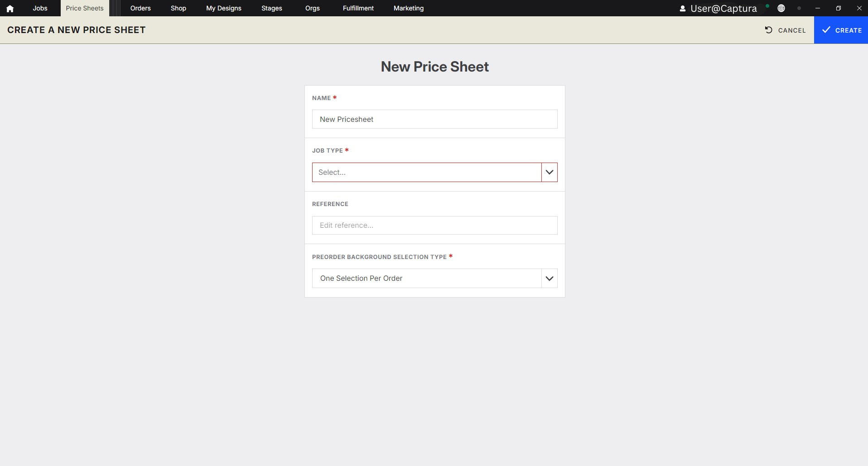Open the Fulfillment section
The height and width of the screenshot is (466, 868).
[358, 8]
